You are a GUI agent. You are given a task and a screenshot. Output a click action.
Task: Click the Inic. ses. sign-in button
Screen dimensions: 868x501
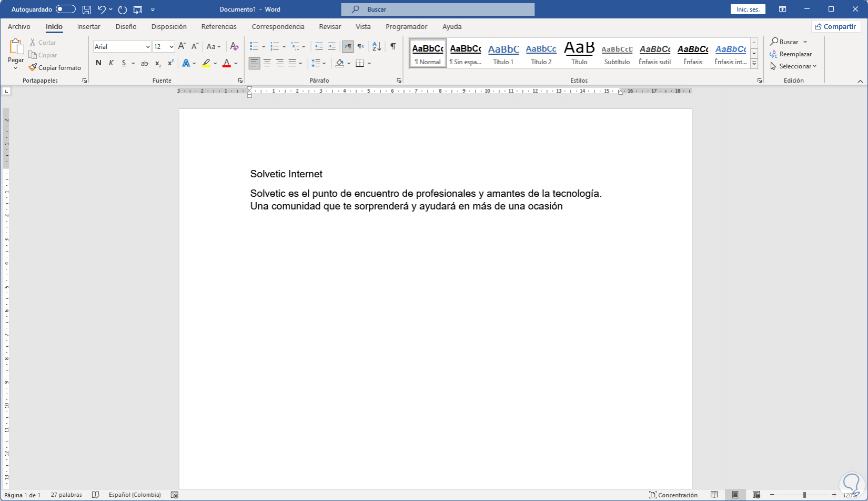(x=748, y=9)
